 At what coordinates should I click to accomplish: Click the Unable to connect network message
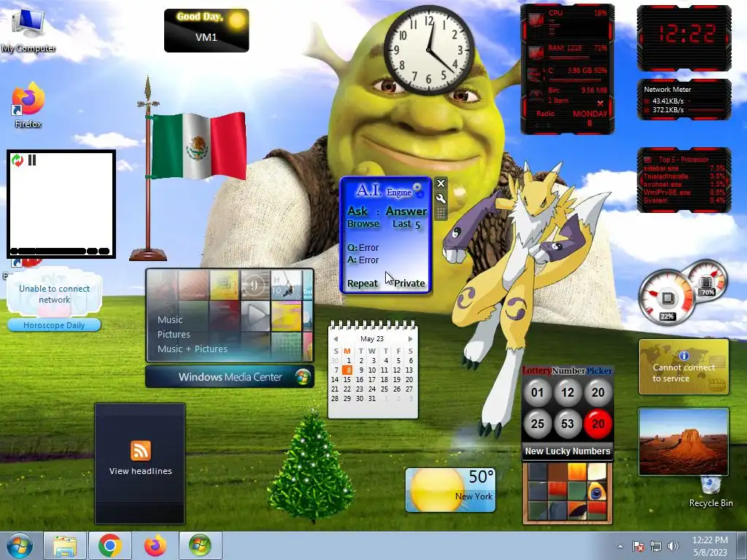[x=54, y=295]
